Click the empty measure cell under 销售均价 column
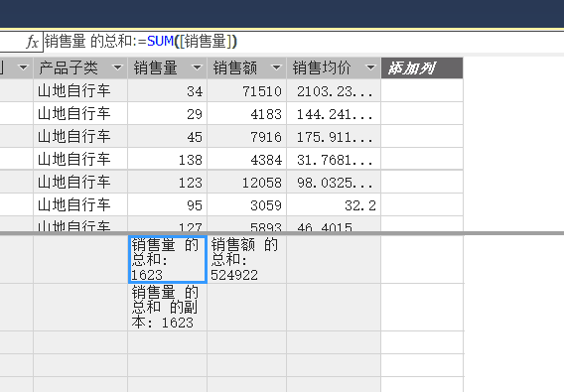564x392 pixels. [x=334, y=260]
